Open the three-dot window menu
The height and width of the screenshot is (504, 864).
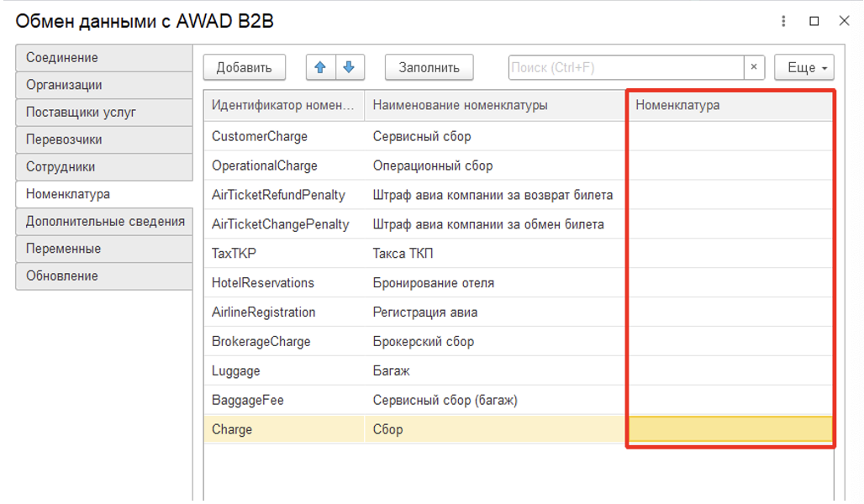(x=783, y=21)
